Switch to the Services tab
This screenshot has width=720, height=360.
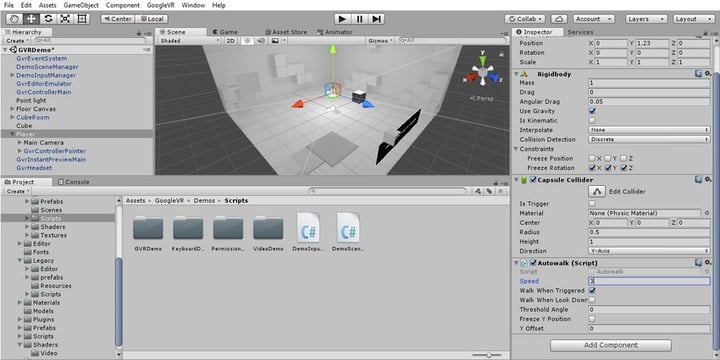pyautogui.click(x=580, y=32)
